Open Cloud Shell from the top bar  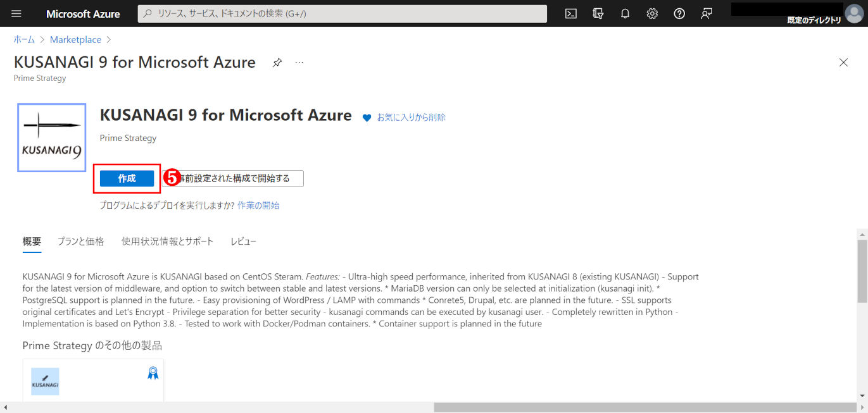(571, 14)
